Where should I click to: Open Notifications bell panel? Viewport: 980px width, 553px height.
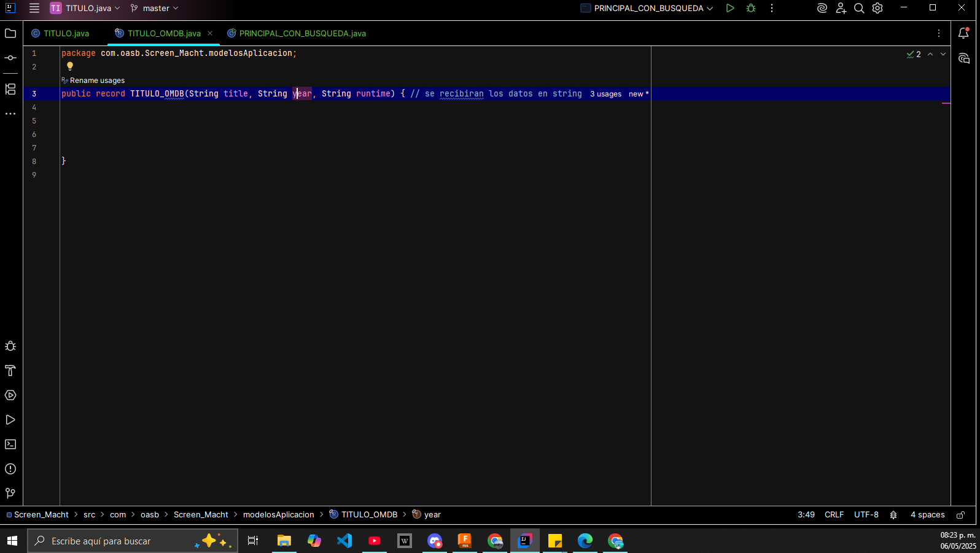(963, 33)
